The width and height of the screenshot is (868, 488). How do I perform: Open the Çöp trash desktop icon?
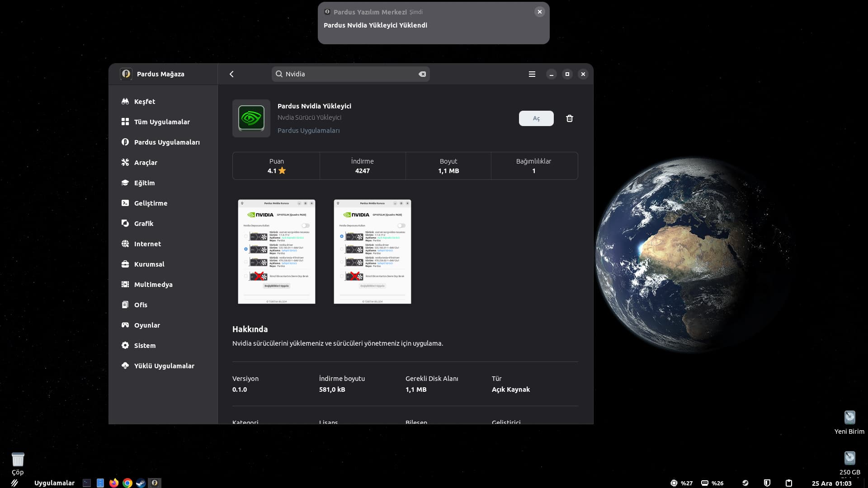click(x=18, y=460)
